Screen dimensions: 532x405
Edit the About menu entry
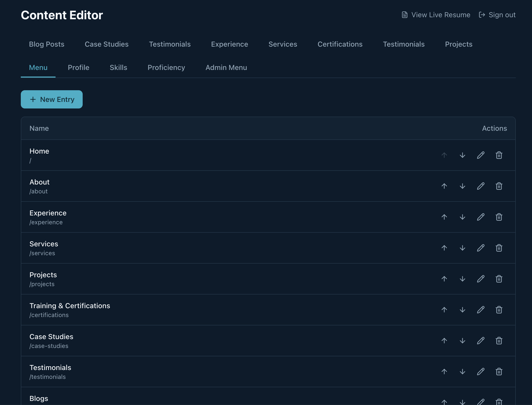pyautogui.click(x=481, y=186)
